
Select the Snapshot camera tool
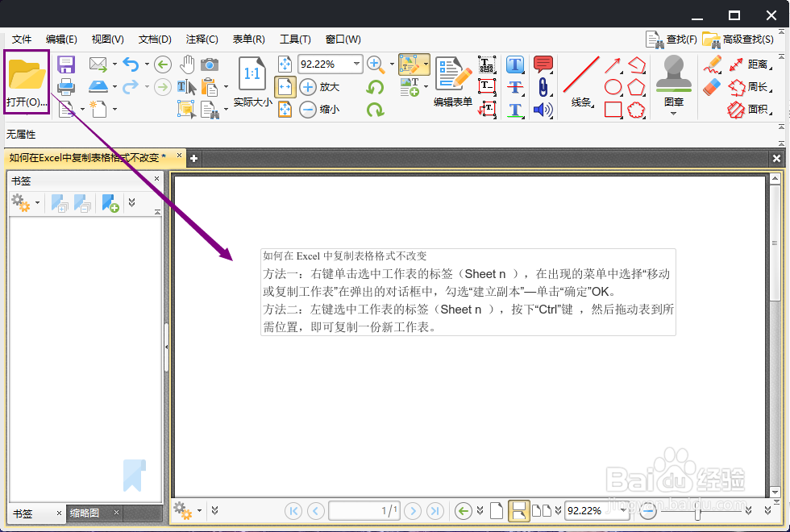pos(210,64)
